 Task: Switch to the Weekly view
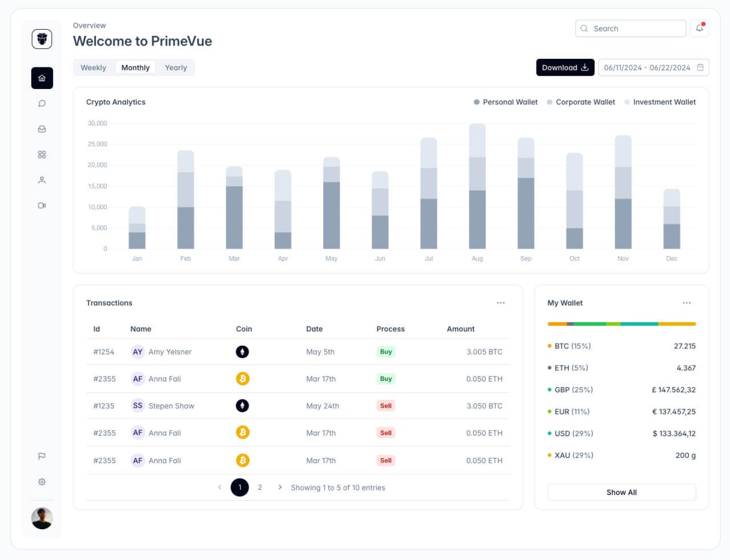coord(94,67)
